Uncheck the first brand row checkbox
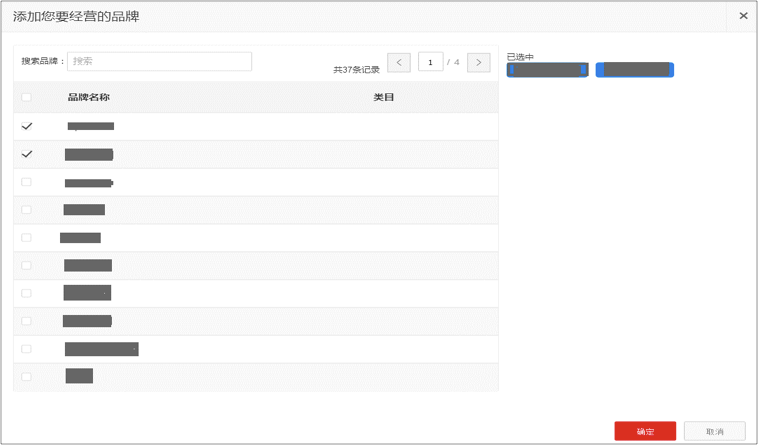This screenshot has width=758, height=445. click(x=27, y=126)
